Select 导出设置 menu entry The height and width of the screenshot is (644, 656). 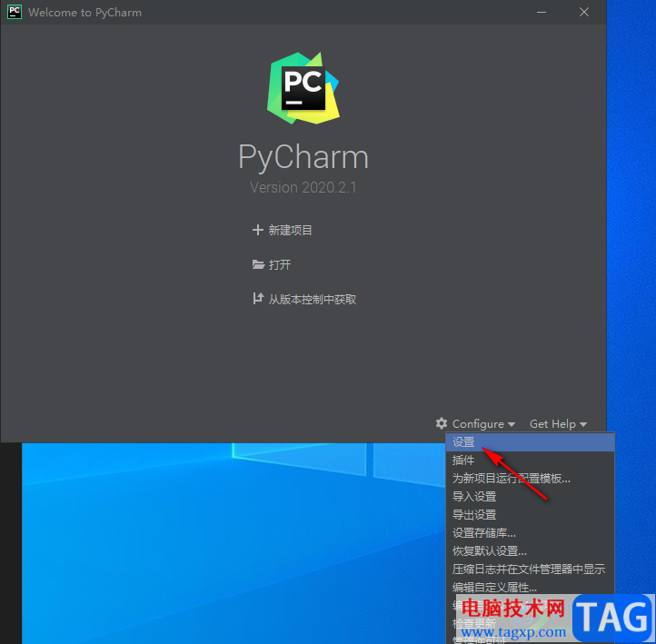click(x=530, y=514)
